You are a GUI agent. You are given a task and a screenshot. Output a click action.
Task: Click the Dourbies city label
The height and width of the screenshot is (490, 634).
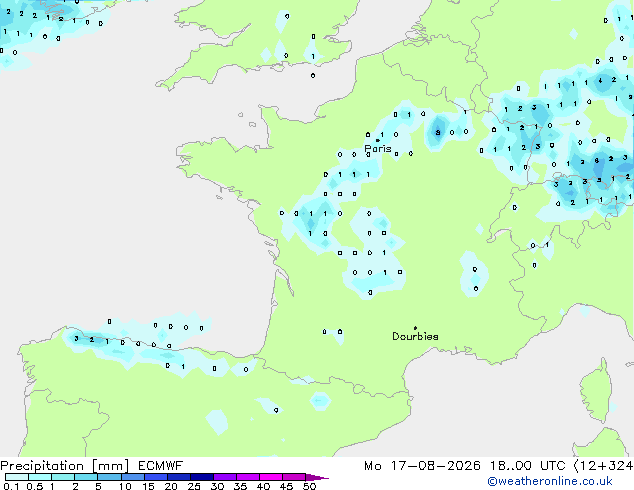pos(415,336)
